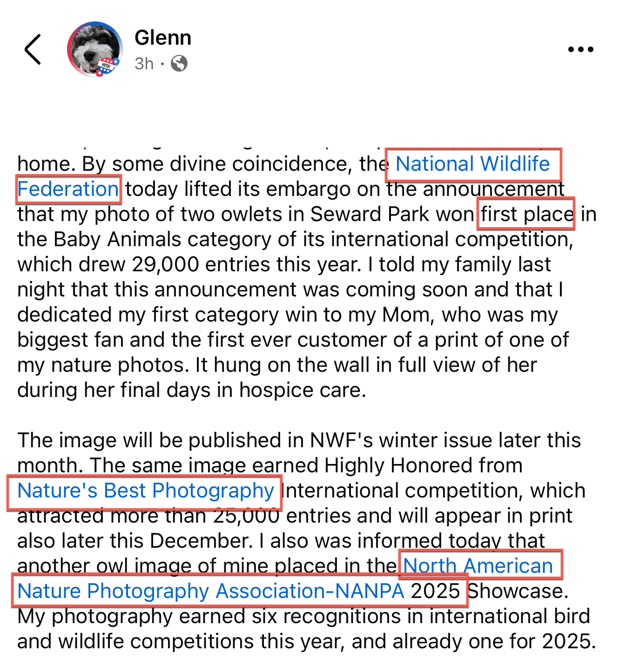Open the three-dot post options menu
Screen dimensions: 626x672
[580, 49]
